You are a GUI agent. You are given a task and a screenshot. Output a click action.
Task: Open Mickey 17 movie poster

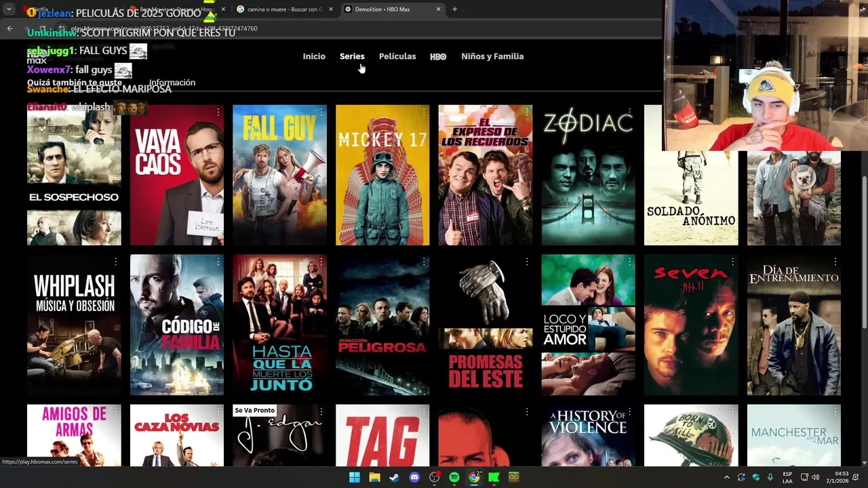click(382, 175)
